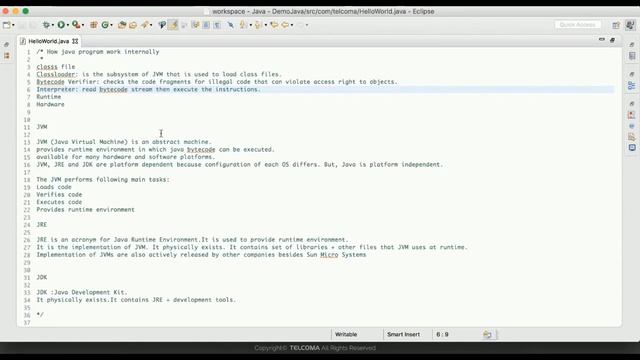640x360 pixels.
Task: Open the Problems view icon
Action: [632, 115]
